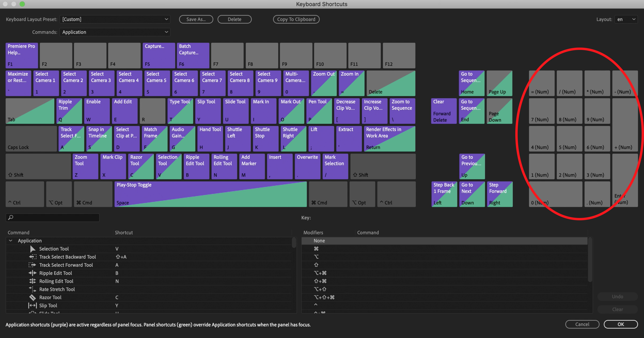644x338 pixels.
Task: Click the Razor Tool icon
Action: pyautogui.click(x=33, y=297)
